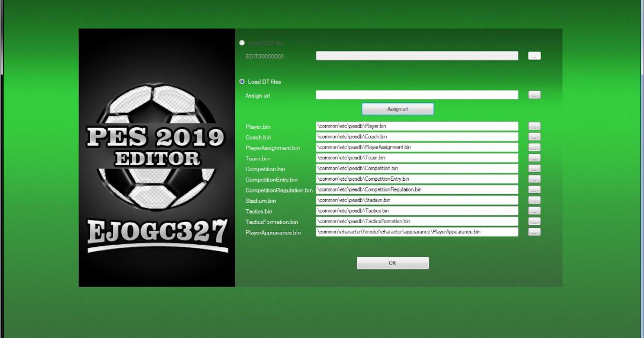Click the Assign url button
Viewport: 644px width, 338px height.
[x=398, y=109]
